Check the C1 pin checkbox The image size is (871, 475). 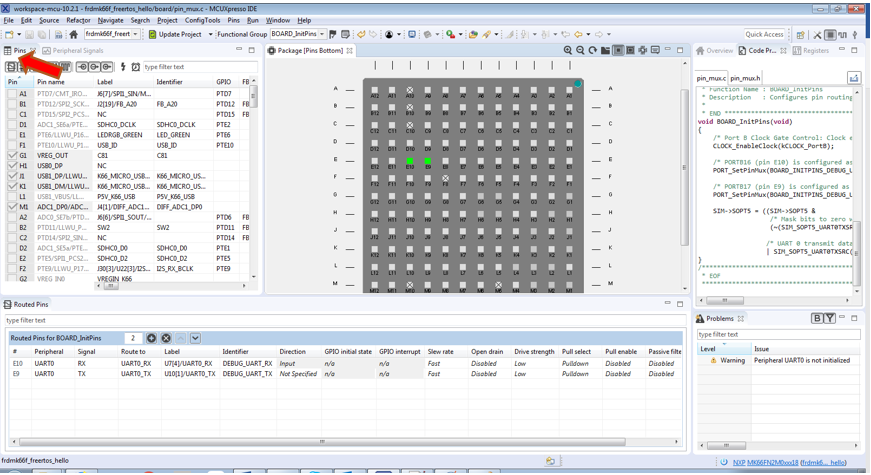coord(12,114)
